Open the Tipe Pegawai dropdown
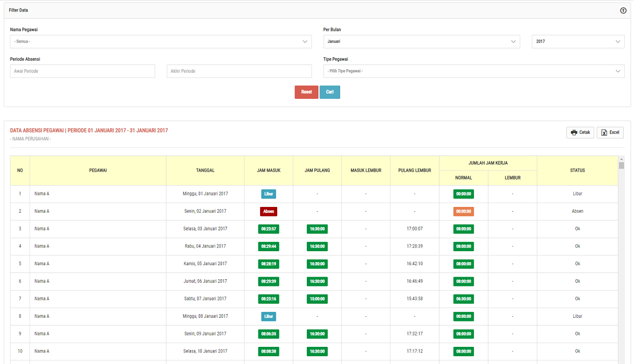This screenshot has height=364, width=633. click(x=473, y=71)
